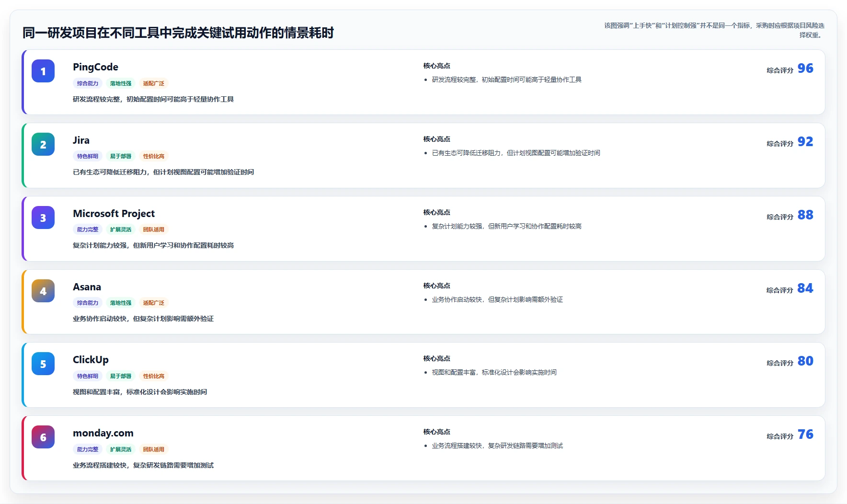Click the rank 1 badge for PingCode
Viewport: 847px width, 504px height.
point(43,71)
